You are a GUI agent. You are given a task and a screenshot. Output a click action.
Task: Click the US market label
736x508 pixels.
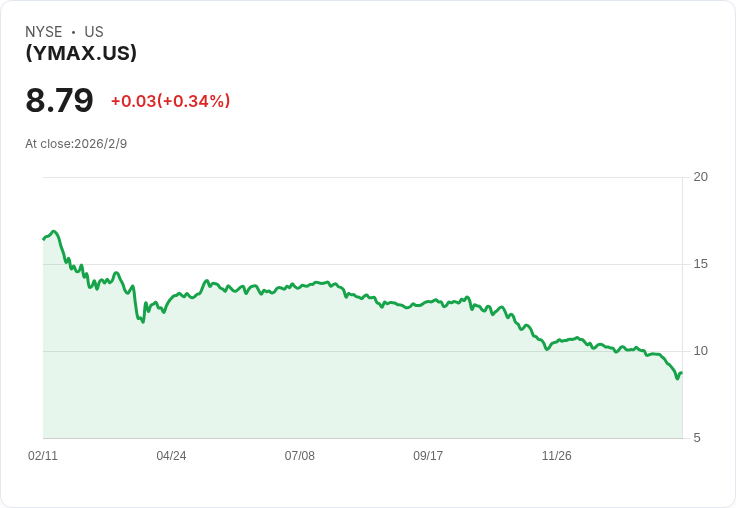pos(94,32)
